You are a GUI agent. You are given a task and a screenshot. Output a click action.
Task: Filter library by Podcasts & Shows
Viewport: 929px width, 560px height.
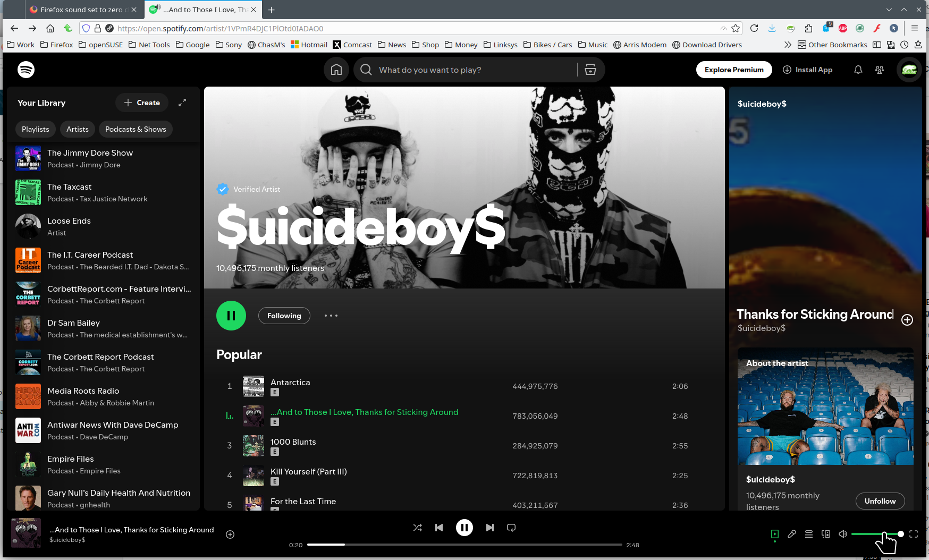click(136, 129)
